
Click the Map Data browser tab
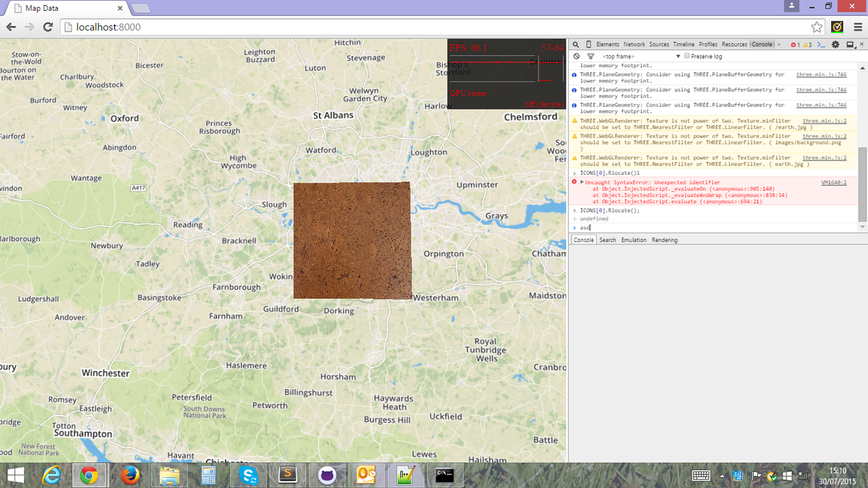coord(67,9)
